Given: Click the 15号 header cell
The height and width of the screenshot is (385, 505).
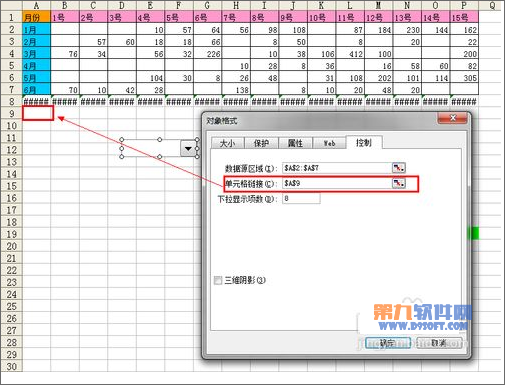Looking at the screenshot, I should [464, 17].
